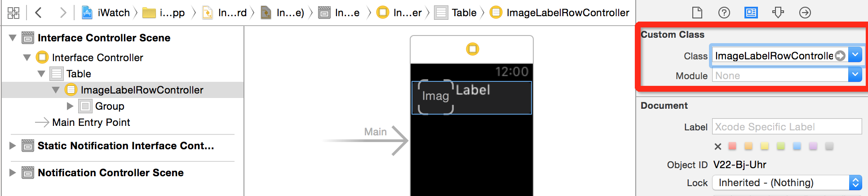Go back with the left chevron
The width and height of the screenshot is (868, 196).
(38, 13)
